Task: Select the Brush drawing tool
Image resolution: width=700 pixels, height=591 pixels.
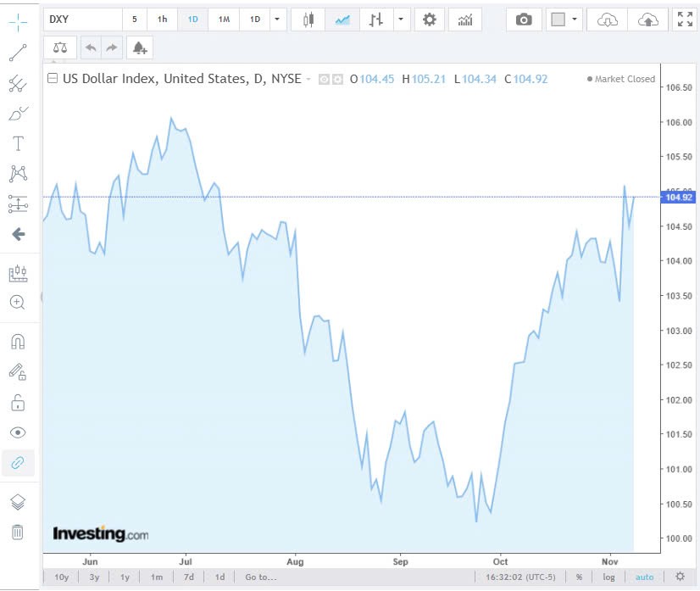Action: click(x=18, y=113)
